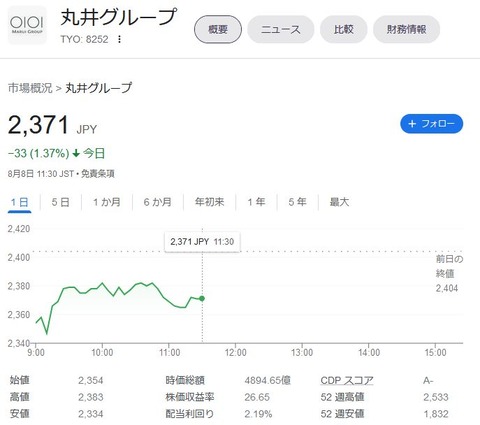Click the blue フォロー button
This screenshot has width=480, height=425.
431,124
